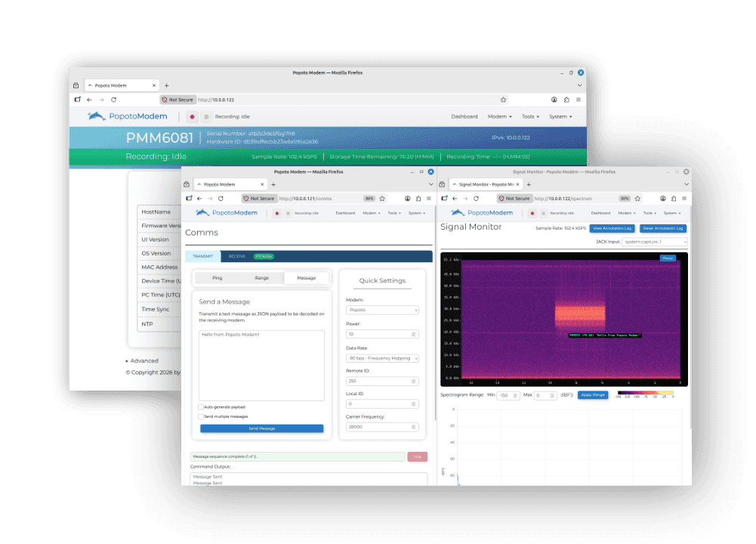Go back in the dashboard window
This screenshot has width=756, height=544.
(x=89, y=100)
